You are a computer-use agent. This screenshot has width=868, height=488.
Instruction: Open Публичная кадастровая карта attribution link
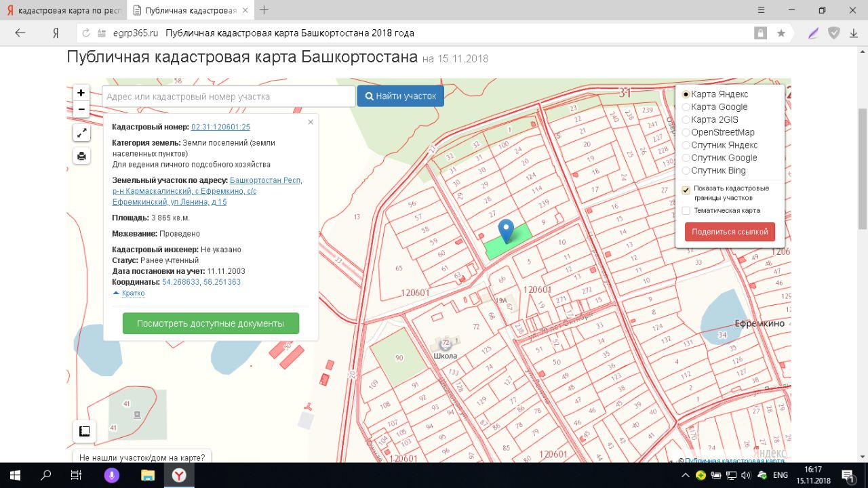pyautogui.click(x=734, y=461)
